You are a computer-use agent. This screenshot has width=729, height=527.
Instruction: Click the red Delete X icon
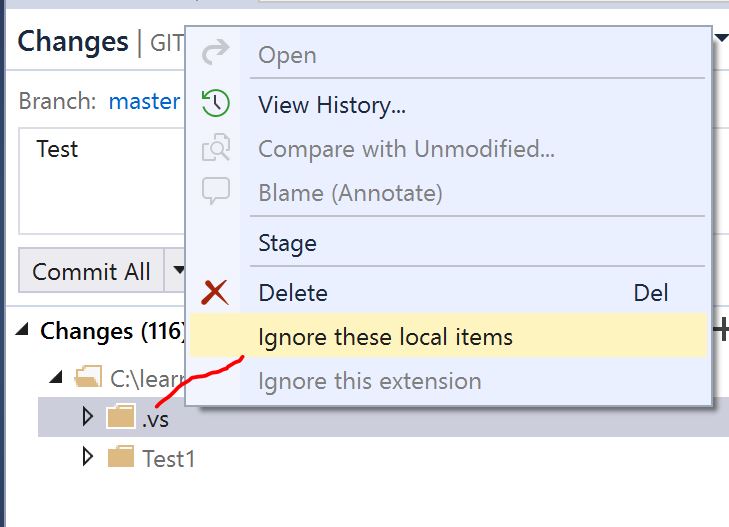[x=215, y=293]
